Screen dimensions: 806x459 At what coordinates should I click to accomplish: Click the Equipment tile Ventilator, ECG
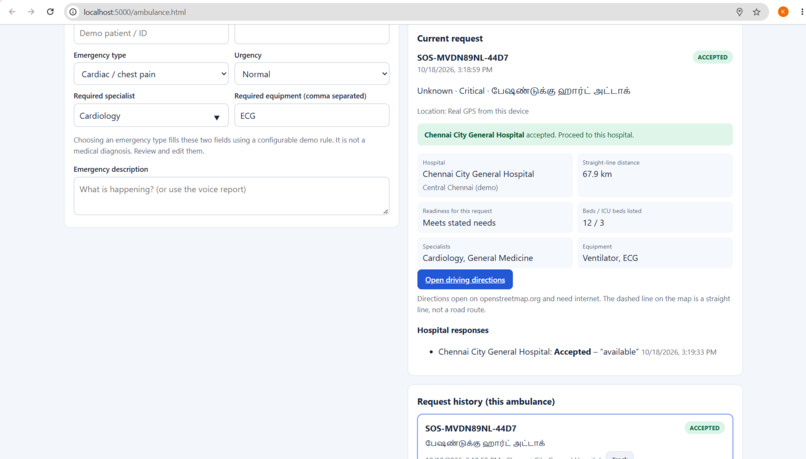tap(655, 253)
